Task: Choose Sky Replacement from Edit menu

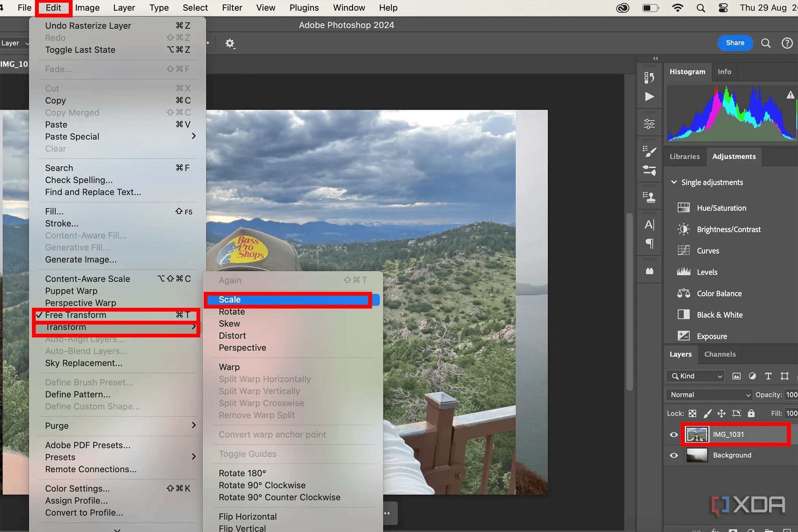Action: pos(84,363)
